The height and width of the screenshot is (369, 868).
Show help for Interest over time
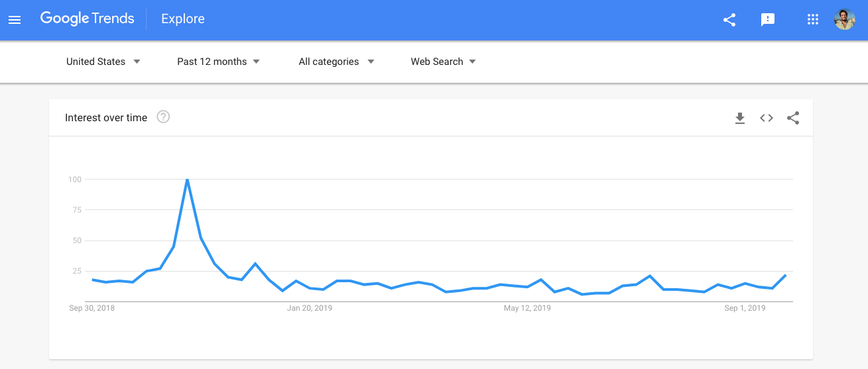[163, 117]
